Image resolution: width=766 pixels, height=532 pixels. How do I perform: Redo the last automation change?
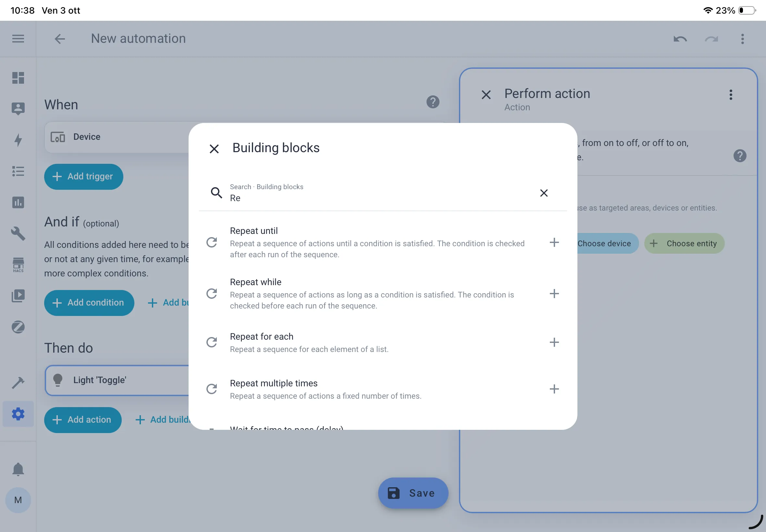coord(712,39)
